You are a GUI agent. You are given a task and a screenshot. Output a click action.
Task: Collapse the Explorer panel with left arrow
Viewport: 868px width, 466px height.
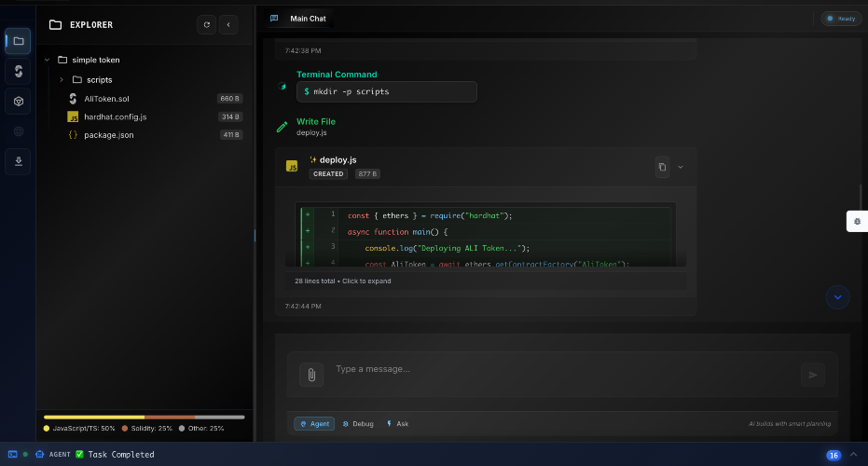coord(228,24)
